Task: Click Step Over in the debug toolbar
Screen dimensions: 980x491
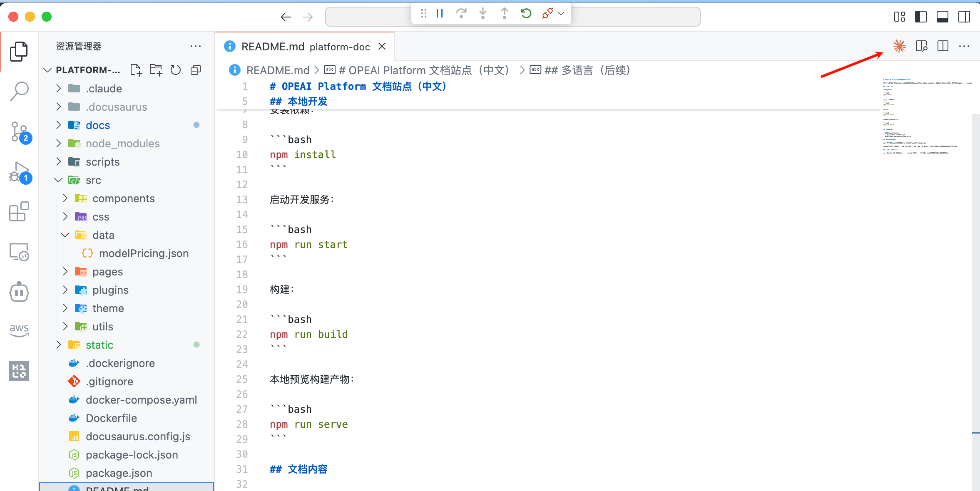Action: tap(462, 13)
